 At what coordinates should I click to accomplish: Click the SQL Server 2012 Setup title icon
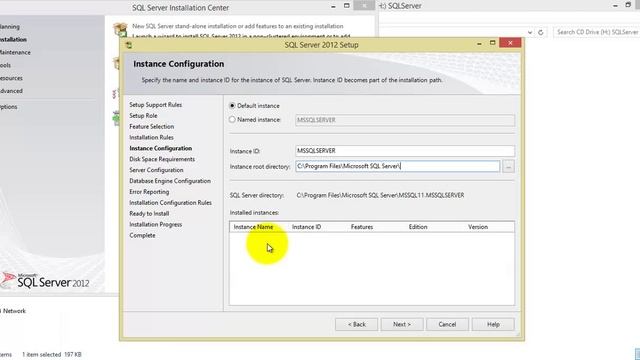pos(129,45)
